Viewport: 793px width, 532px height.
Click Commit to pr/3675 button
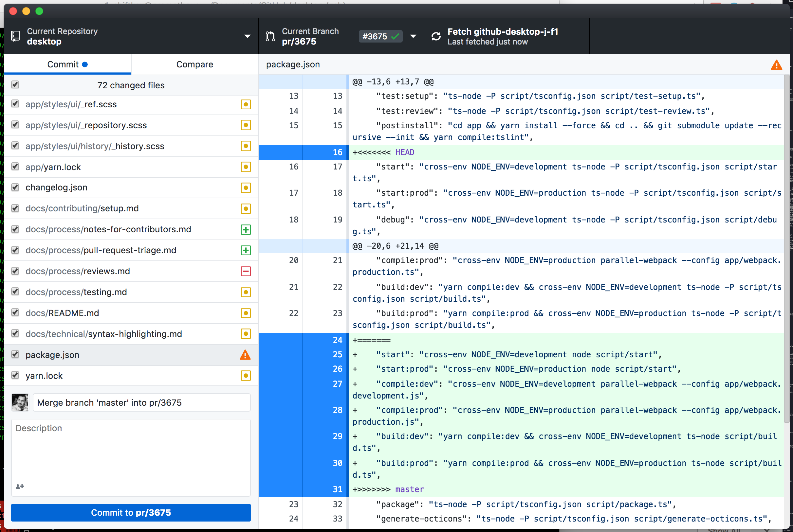(x=131, y=512)
